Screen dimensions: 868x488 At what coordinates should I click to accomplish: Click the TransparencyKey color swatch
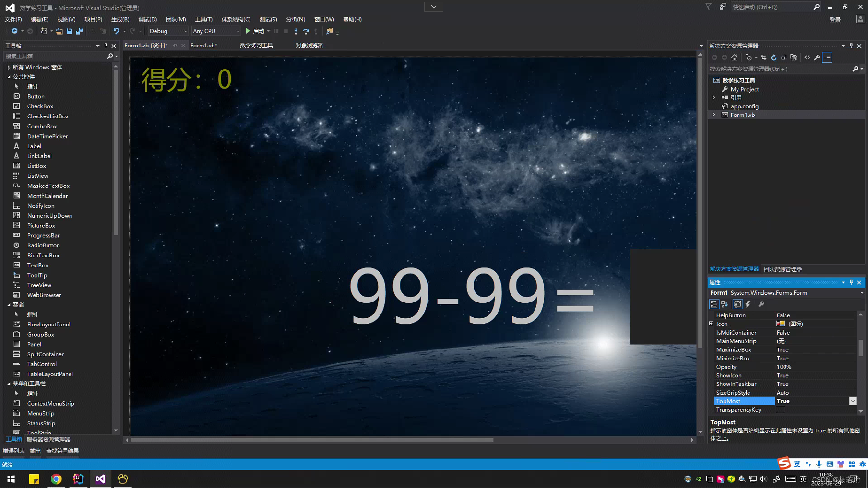coord(781,410)
